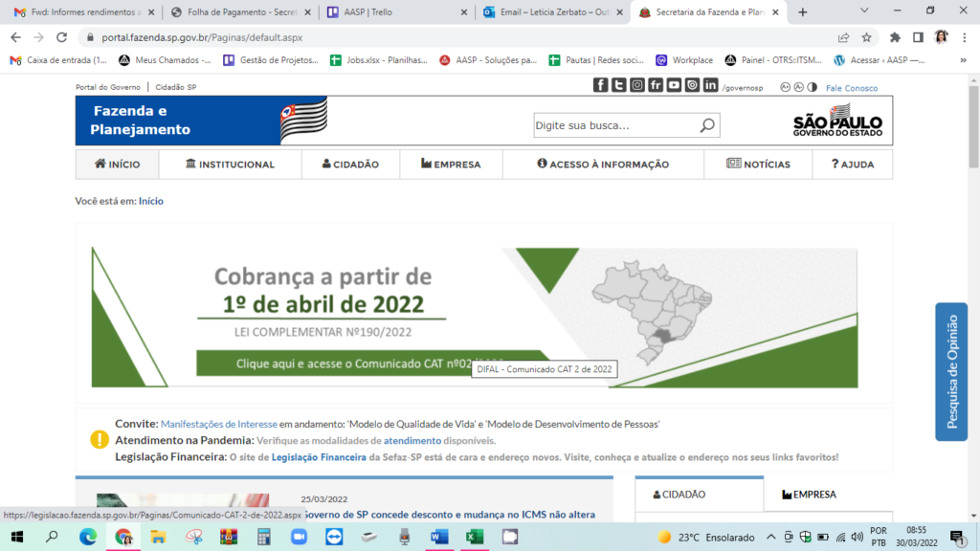
Task: Open Manifestações de Interesse link
Action: [219, 424]
